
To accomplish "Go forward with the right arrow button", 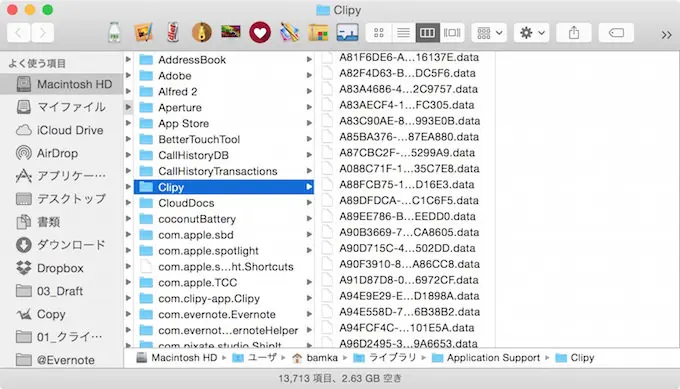I will click(x=42, y=33).
